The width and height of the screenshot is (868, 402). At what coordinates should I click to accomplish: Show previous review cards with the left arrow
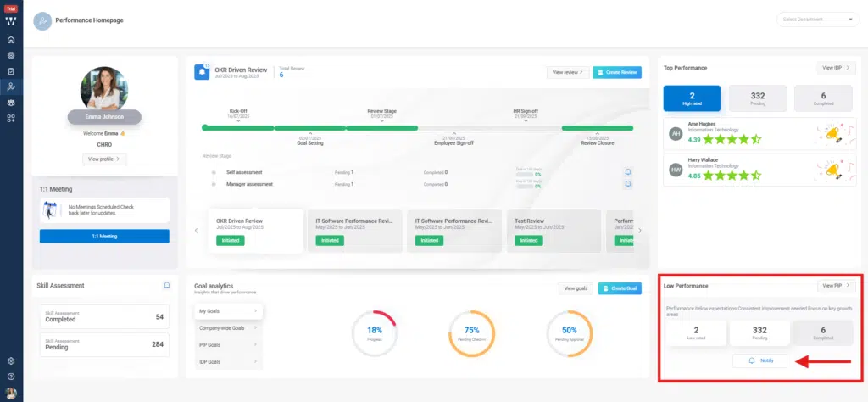[x=196, y=231]
